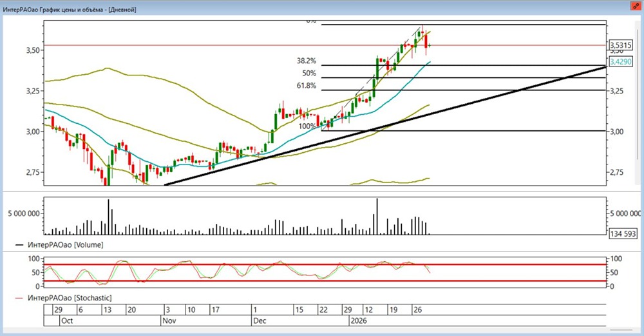Screen dimensions: 644x336
Task: Click the 2,75 value on left price axis
Action: [x=33, y=172]
